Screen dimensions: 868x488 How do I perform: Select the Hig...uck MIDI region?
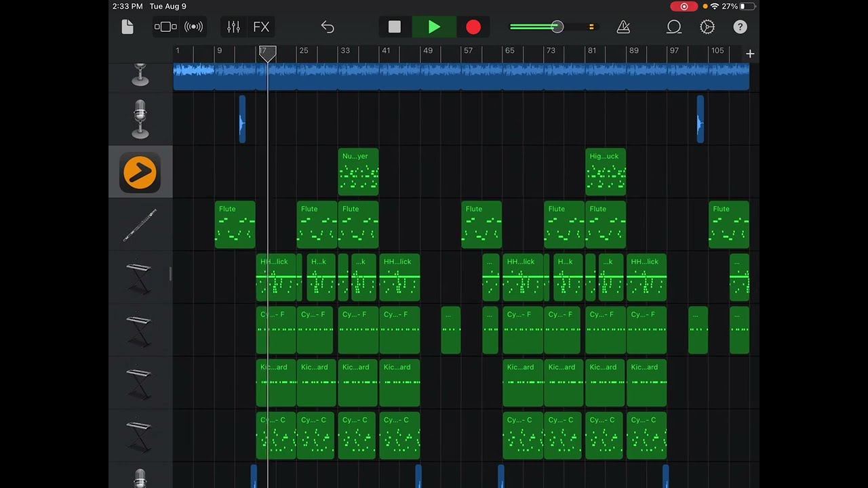[606, 172]
